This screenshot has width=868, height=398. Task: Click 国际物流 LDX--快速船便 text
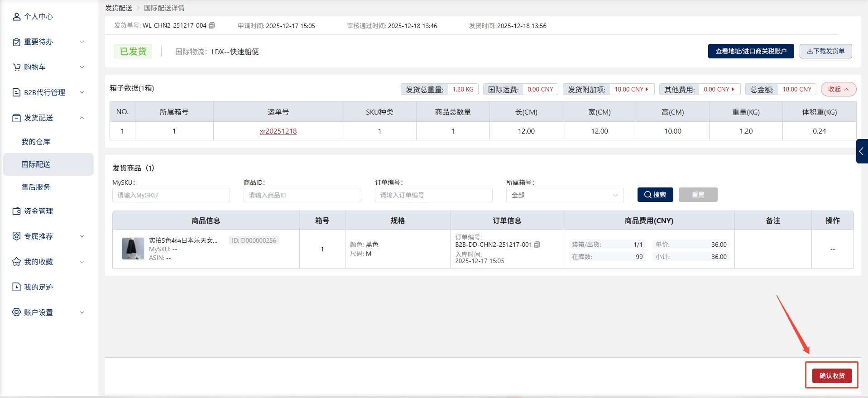[x=217, y=52]
